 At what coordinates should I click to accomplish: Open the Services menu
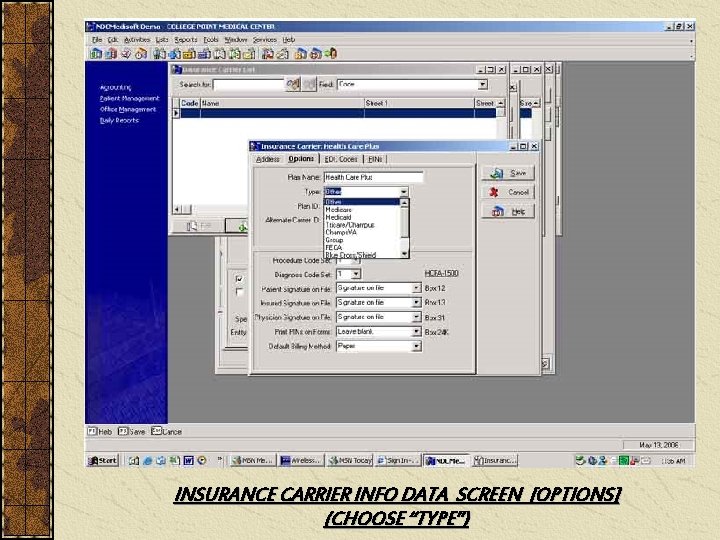[x=264, y=40]
